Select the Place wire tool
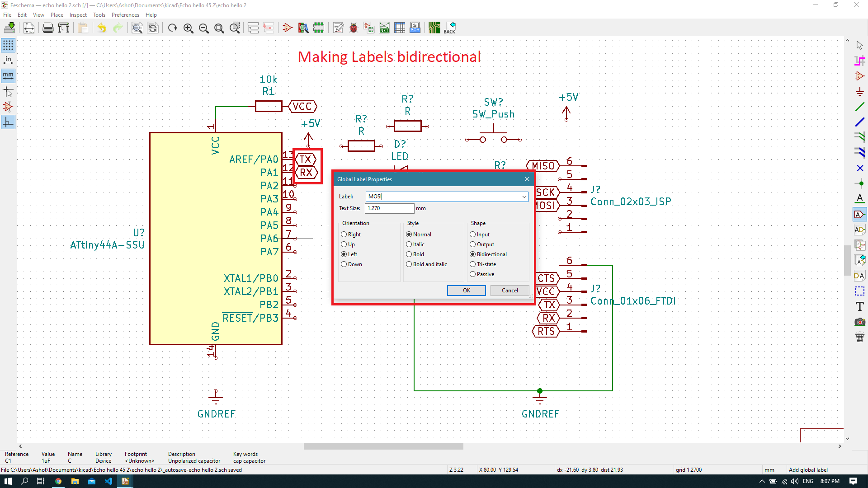This screenshot has width=868, height=488. click(860, 107)
